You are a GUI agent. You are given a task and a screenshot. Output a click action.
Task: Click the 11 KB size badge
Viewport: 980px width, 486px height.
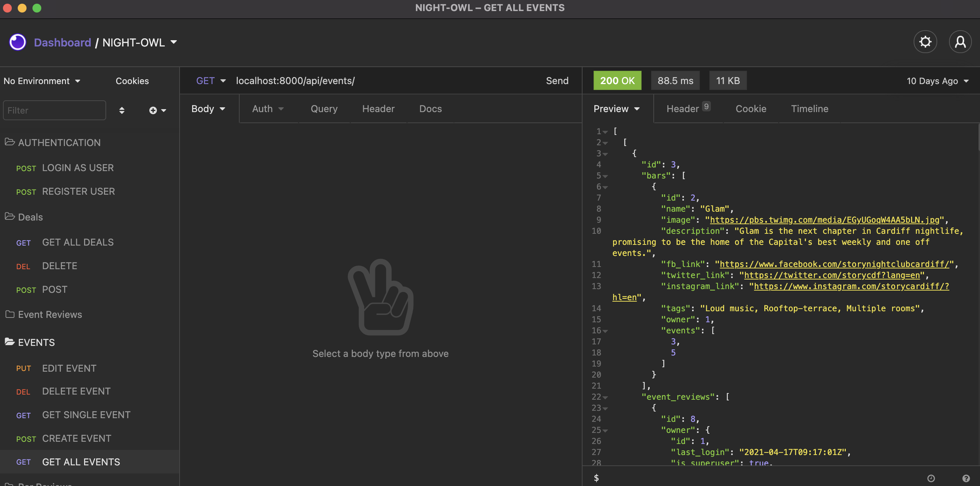click(728, 80)
